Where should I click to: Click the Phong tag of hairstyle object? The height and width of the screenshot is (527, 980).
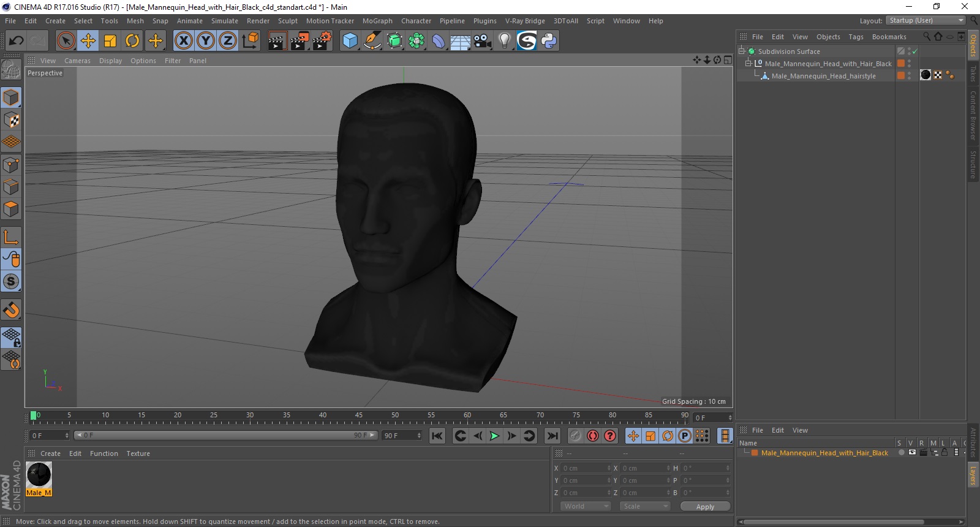[950, 75]
